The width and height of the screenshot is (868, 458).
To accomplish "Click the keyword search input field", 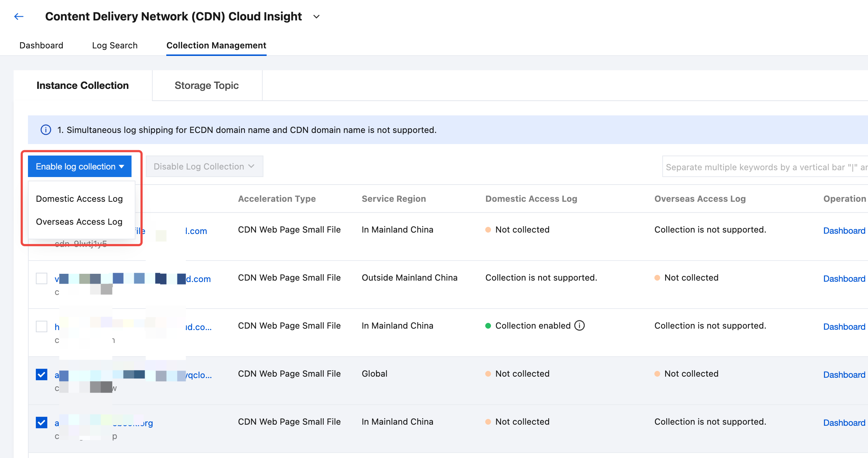I will tap(763, 167).
